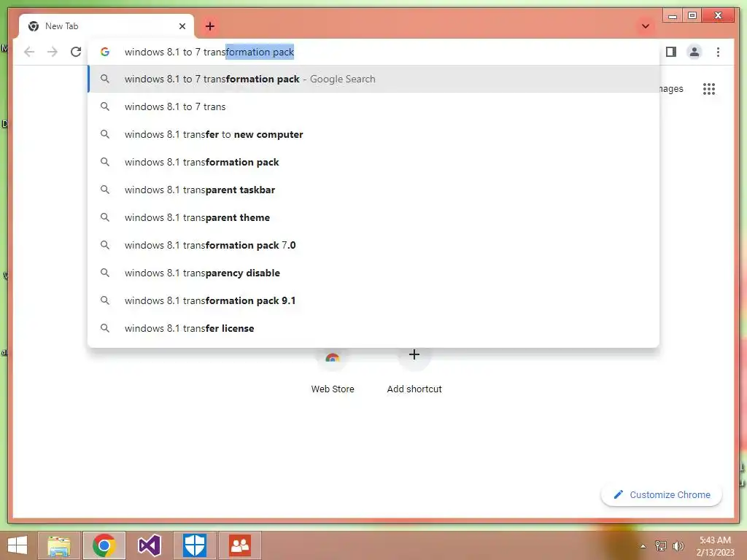The image size is (747, 560).
Task: Pick 'windows 8.1 transparency disable' suggestion
Action: pos(373,273)
